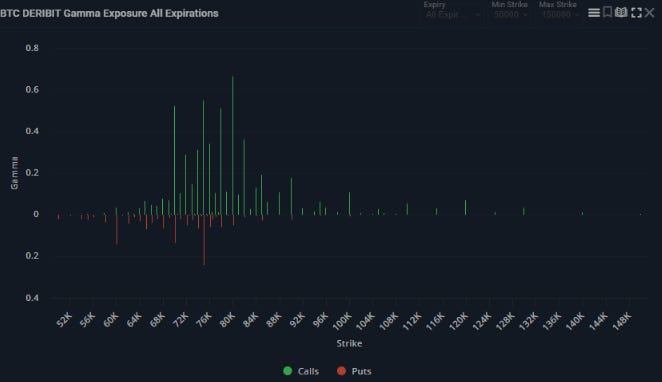This screenshot has height=382, width=662.
Task: Click the '100K' x-axis label
Action: click(x=342, y=321)
